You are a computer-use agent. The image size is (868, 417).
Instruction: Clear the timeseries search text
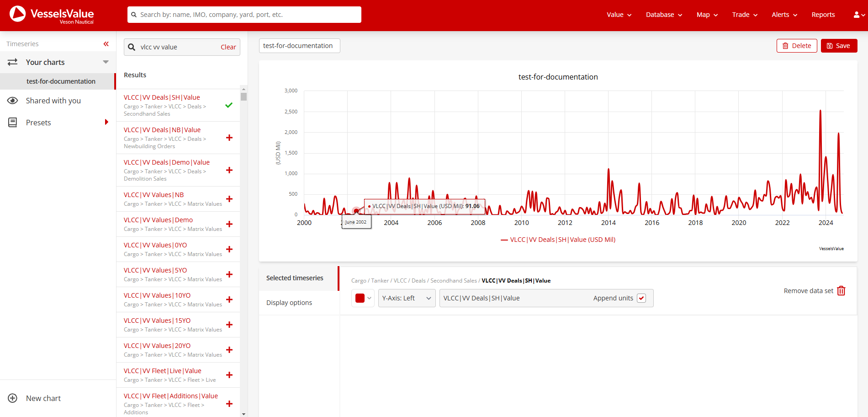228,47
